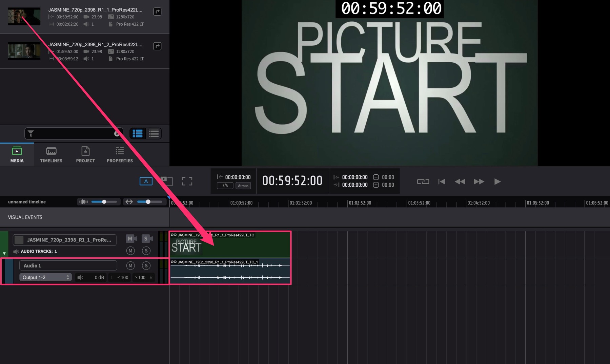Solo the video on the JASMINE track
Viewport: 610px width, 364px height.
pyautogui.click(x=147, y=239)
